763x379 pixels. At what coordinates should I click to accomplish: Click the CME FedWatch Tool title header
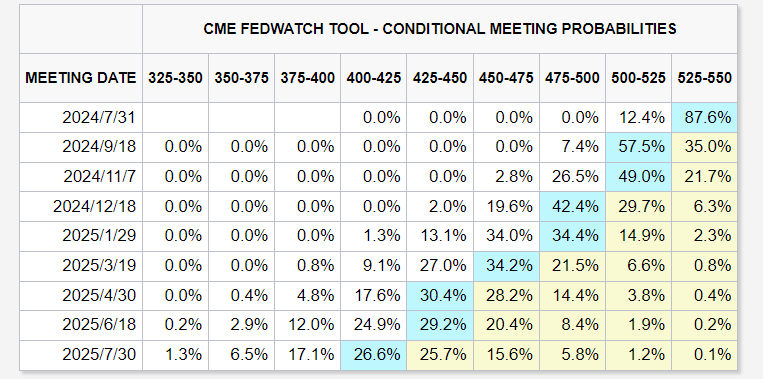click(x=440, y=29)
